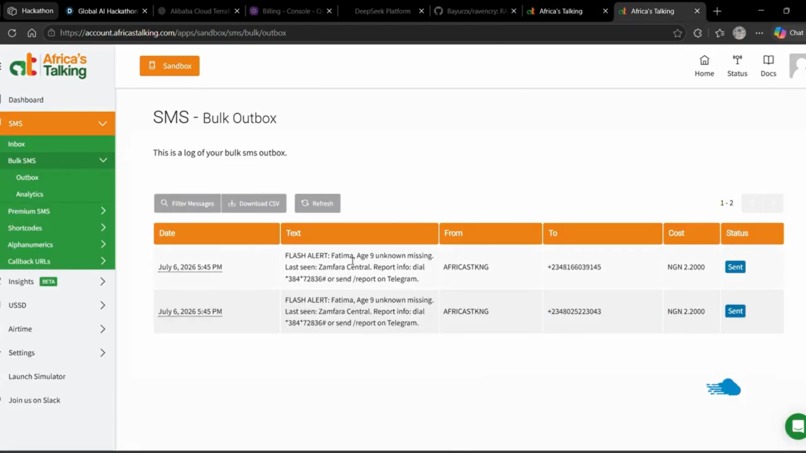Expand Alphanumerics submenu

click(x=103, y=244)
